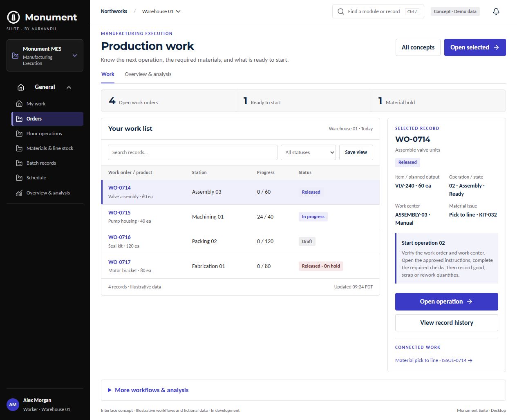This screenshot has width=517, height=420.
Task: Click the My work home icon
Action: pos(19,104)
